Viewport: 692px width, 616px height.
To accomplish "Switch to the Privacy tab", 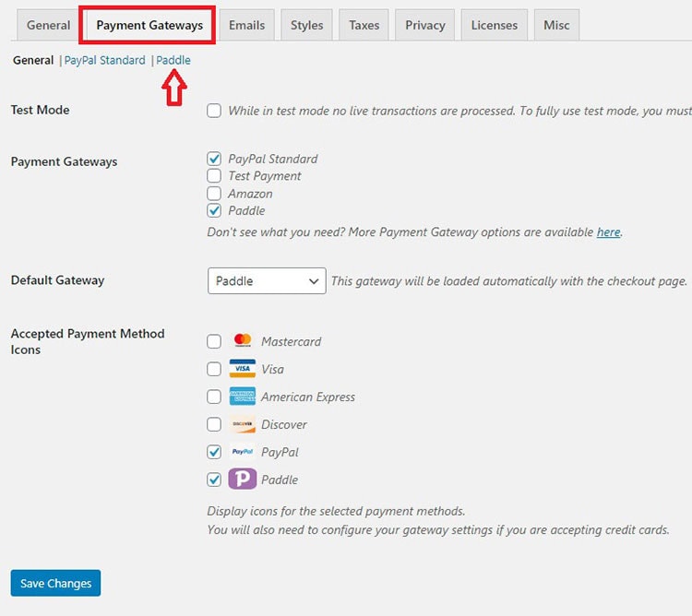I will [425, 25].
